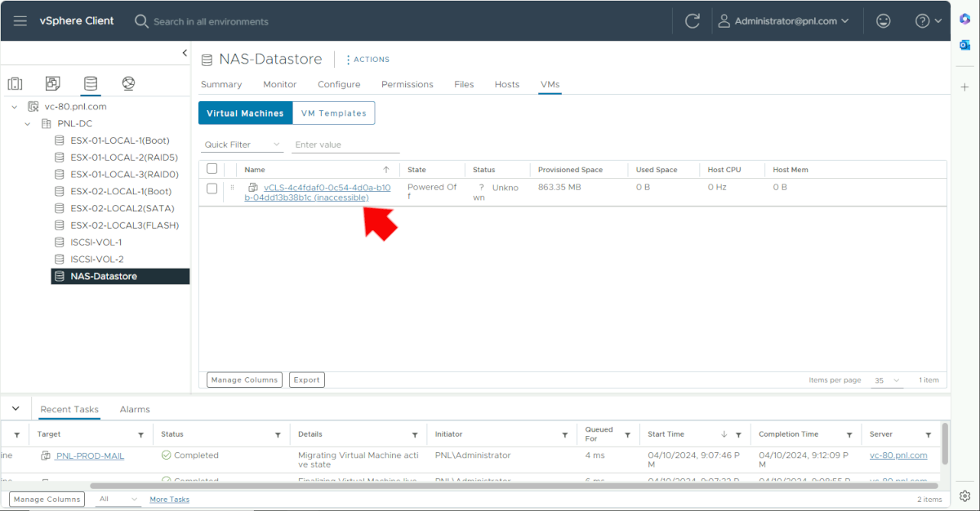
Task: Open the Summary tab
Action: 221,84
